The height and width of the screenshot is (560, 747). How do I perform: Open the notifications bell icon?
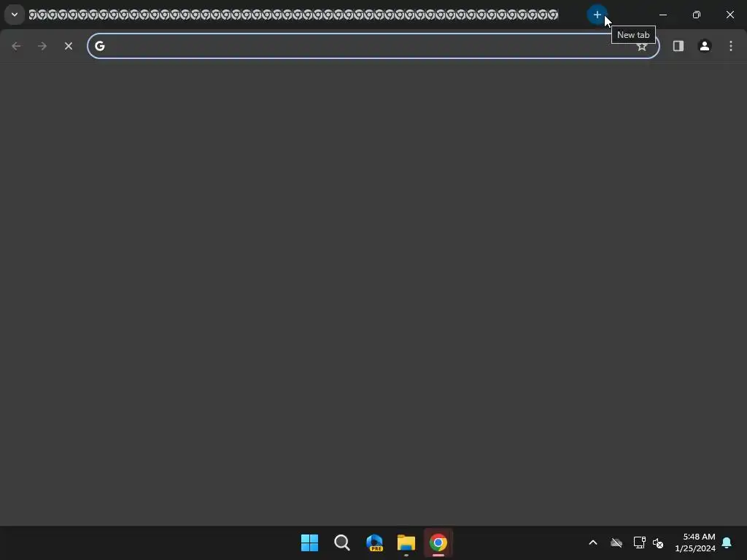(x=727, y=542)
